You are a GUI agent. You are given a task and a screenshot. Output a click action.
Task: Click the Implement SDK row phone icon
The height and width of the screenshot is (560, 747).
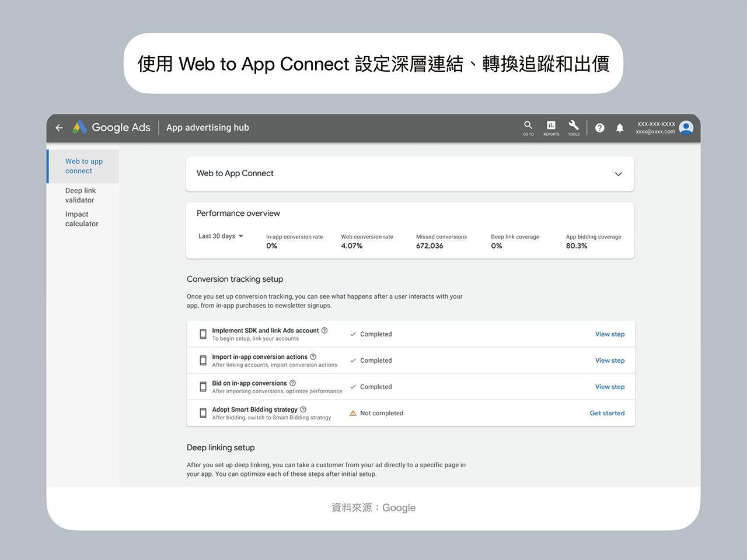click(203, 334)
